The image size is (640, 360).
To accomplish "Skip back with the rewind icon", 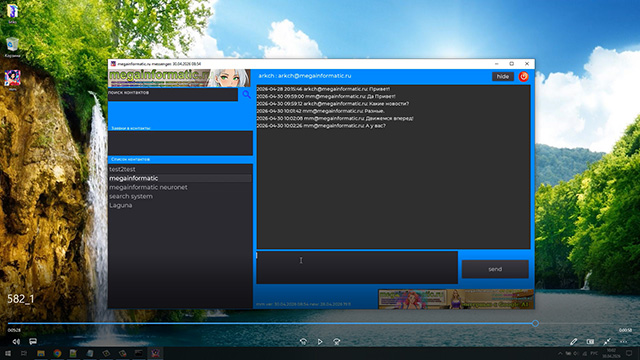I will point(303,342).
